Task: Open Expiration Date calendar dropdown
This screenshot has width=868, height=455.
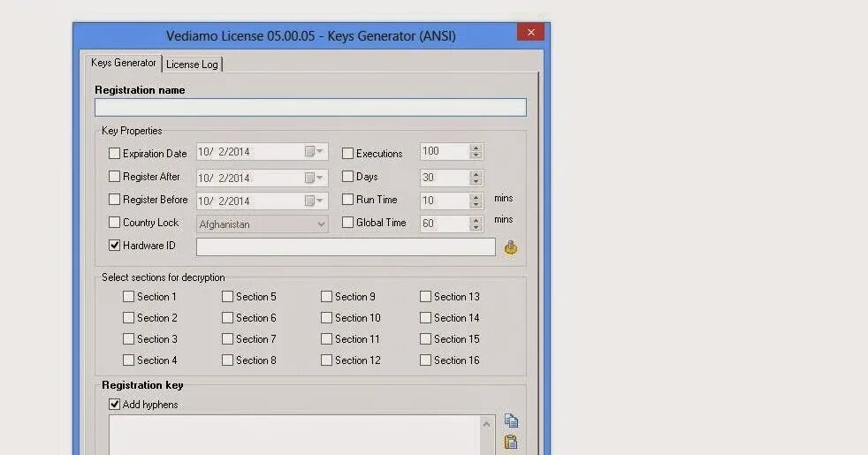Action: 314,151
